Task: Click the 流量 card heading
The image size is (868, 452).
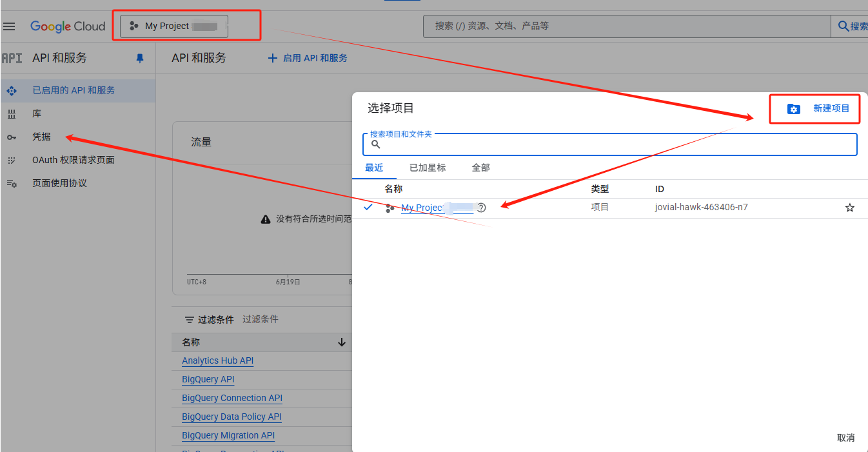Action: 201,142
